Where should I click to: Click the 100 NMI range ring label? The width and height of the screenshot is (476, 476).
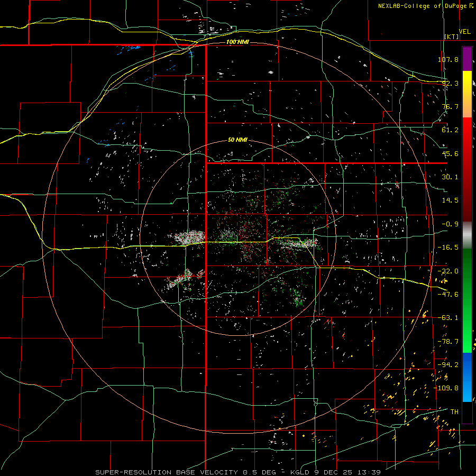pyautogui.click(x=237, y=42)
